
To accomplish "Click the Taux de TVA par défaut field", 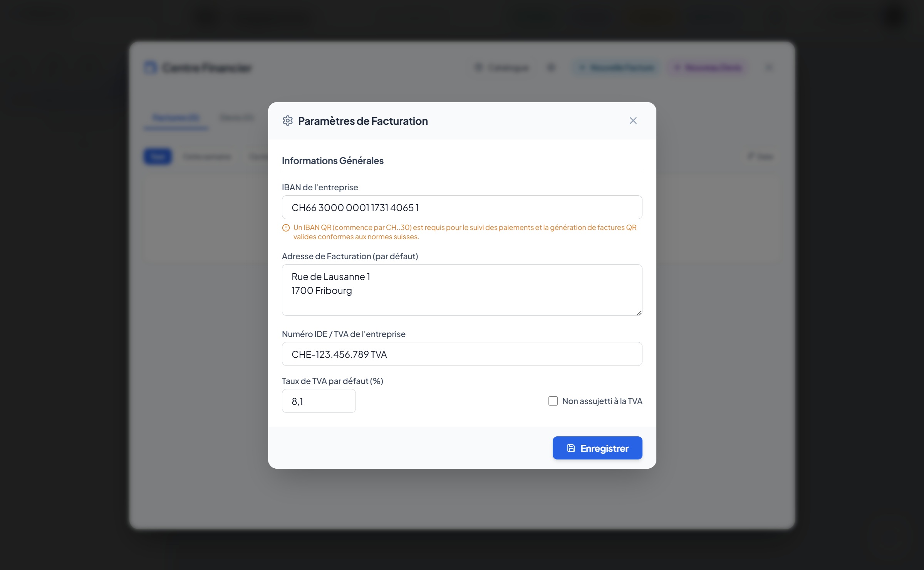I will (319, 401).
